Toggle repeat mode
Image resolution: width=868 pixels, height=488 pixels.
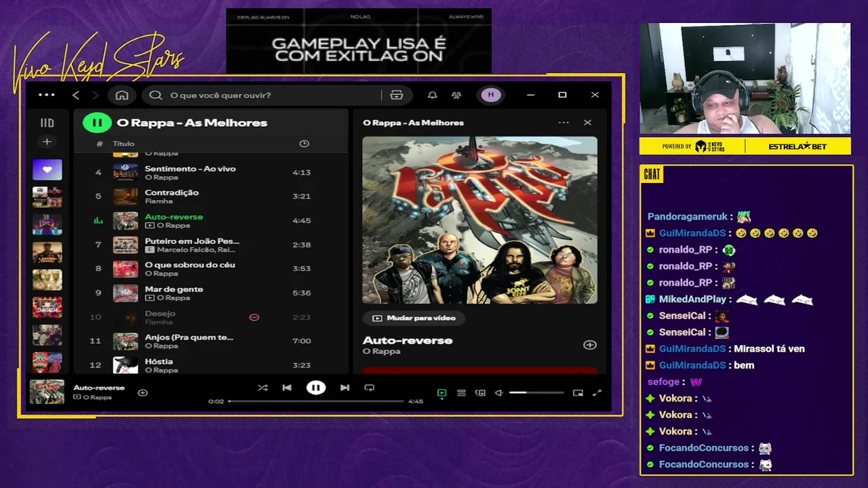[370, 388]
